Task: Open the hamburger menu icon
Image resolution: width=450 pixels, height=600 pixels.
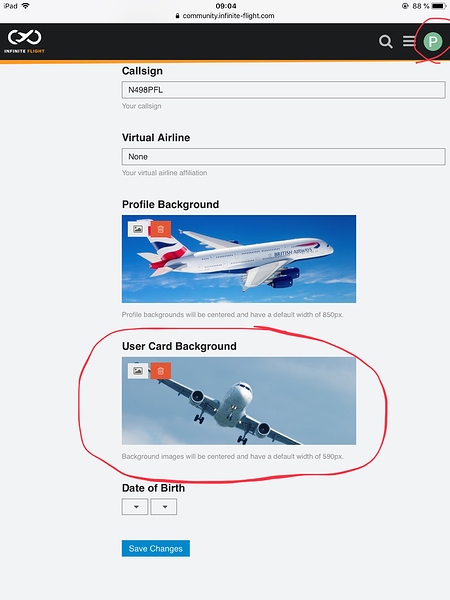Action: pyautogui.click(x=409, y=41)
